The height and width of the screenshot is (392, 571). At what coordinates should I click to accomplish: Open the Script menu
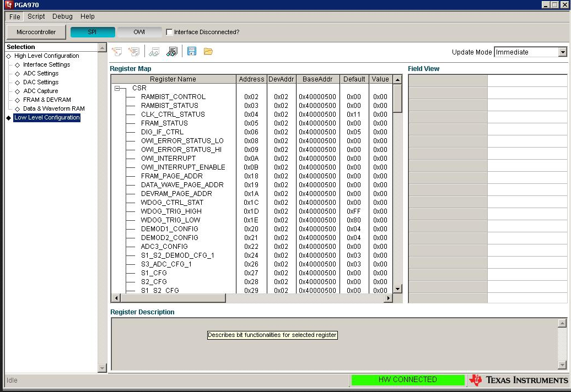pyautogui.click(x=36, y=17)
